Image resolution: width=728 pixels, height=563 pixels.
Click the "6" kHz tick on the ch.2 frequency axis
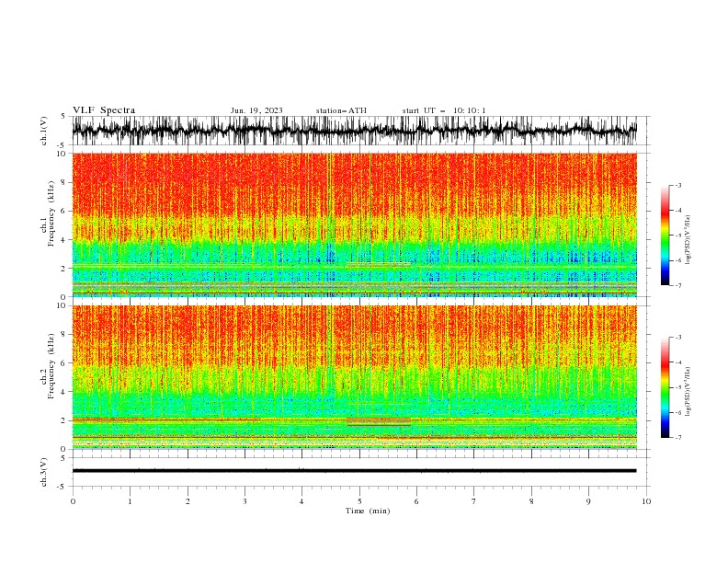click(x=63, y=363)
